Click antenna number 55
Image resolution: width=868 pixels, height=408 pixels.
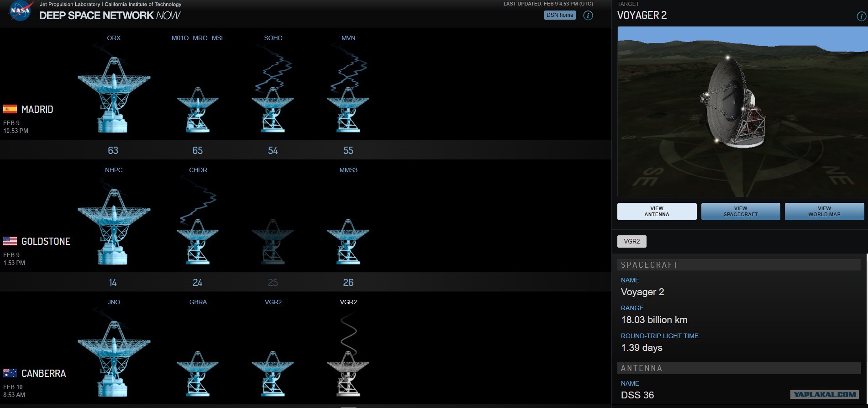click(348, 150)
